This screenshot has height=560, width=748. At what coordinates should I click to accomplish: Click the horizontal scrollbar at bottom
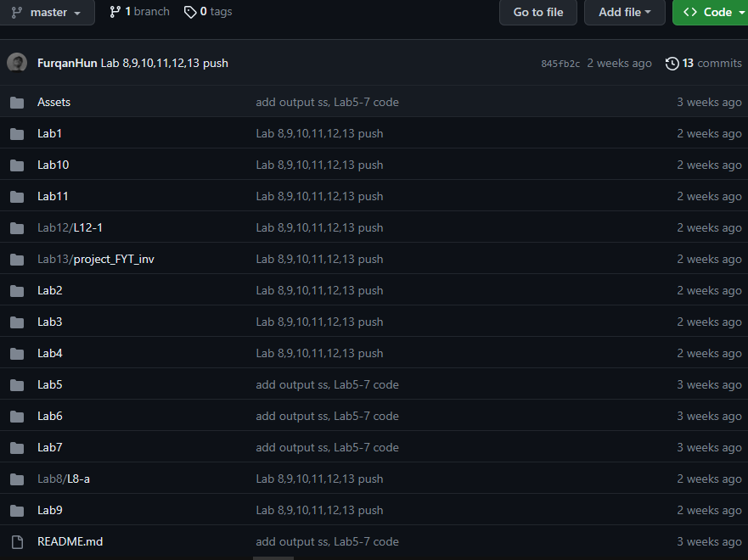pyautogui.click(x=273, y=558)
